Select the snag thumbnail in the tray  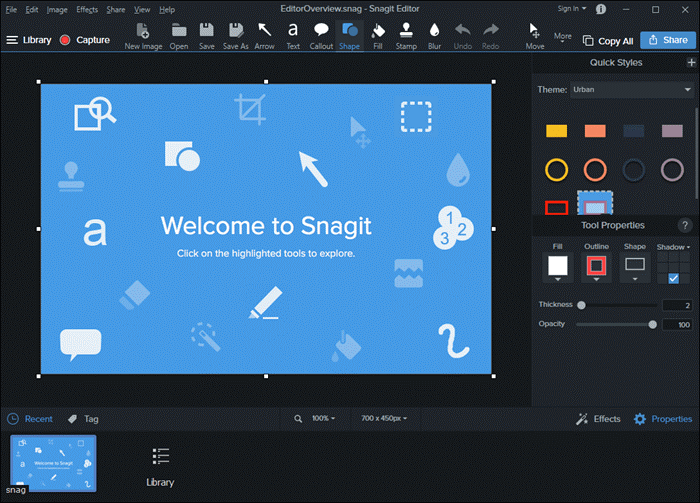pyautogui.click(x=53, y=463)
